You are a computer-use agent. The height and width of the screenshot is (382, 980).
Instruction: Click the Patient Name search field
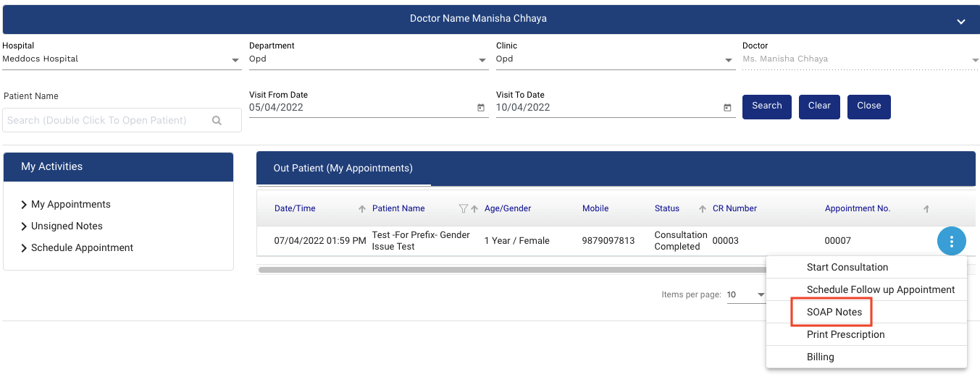click(x=122, y=120)
